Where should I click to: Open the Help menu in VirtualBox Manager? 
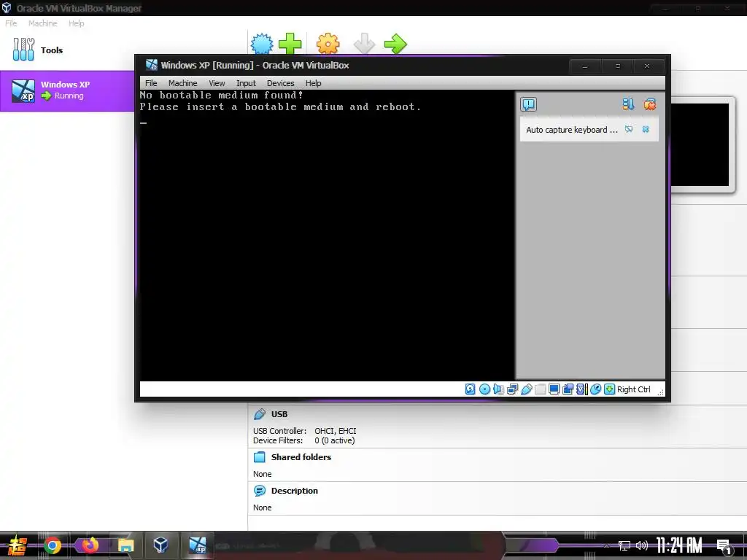click(76, 23)
